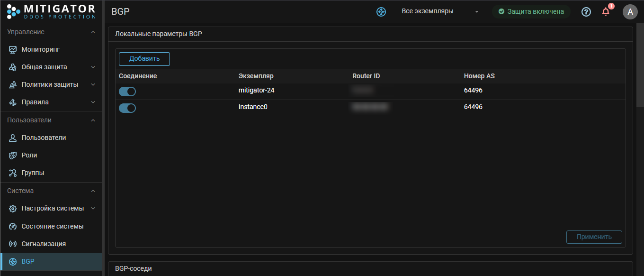Click the instances cluster icon in header
The width and height of the screenshot is (644, 276).
381,12
